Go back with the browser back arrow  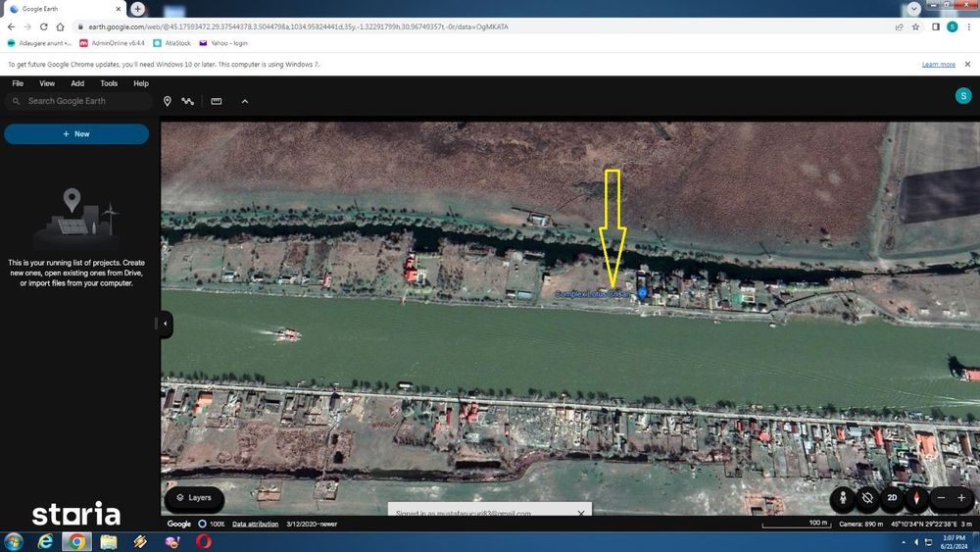[11, 26]
